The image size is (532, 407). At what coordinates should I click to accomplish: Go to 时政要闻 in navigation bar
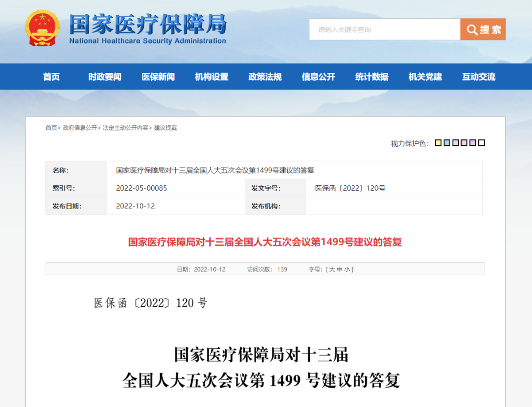pos(104,77)
